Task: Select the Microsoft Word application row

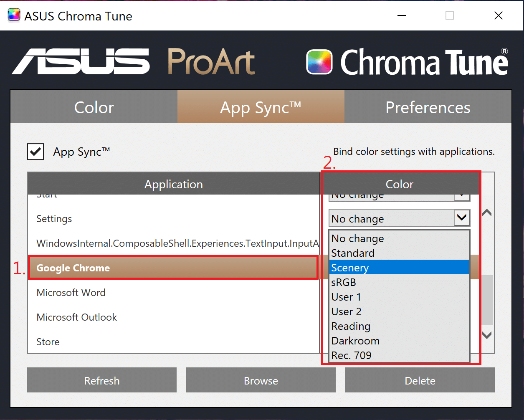Action: (173, 293)
